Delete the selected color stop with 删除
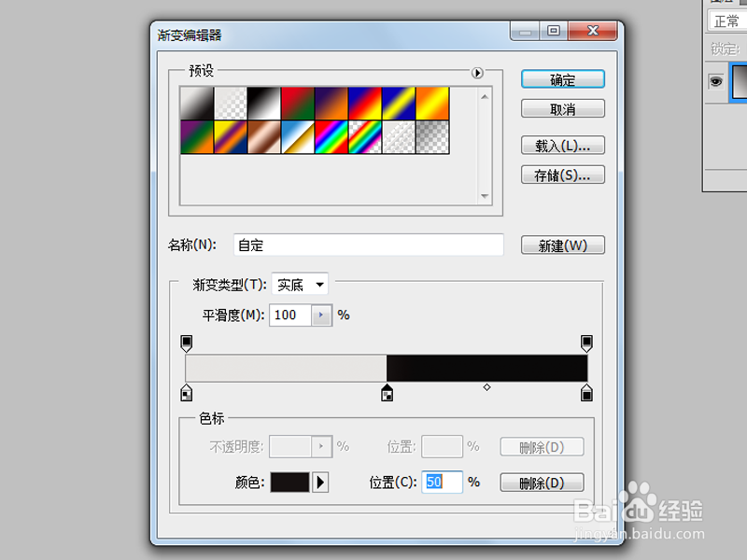The height and width of the screenshot is (560, 747). [x=542, y=483]
